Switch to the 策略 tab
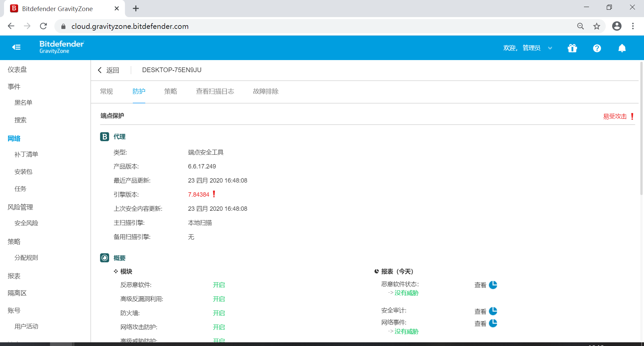 171,91
